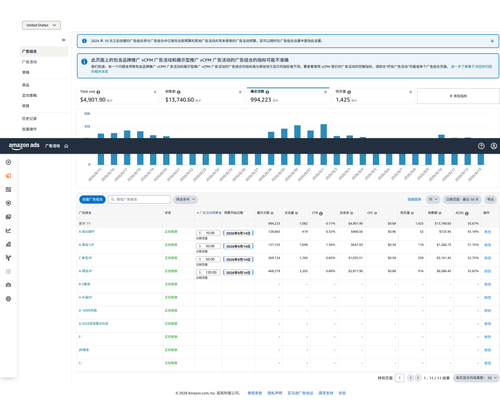This screenshot has height=401, width=500.
Task: Sort by the blue campaign budget column header
Action: point(209,213)
